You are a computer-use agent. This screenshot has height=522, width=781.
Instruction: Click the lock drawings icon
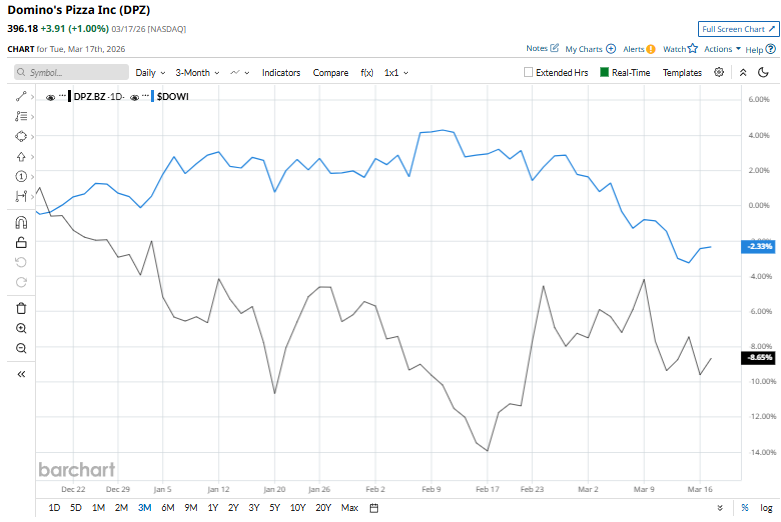21,242
